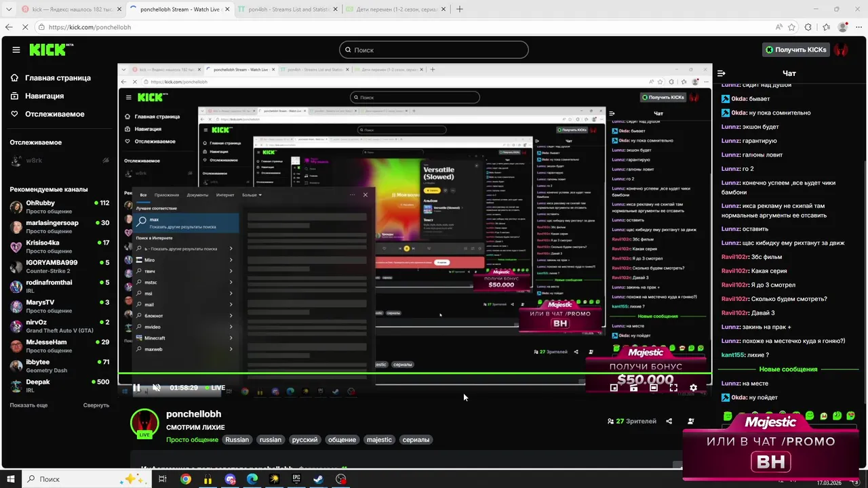The width and height of the screenshot is (868, 488).
Task: Share the ponchellobh stream
Action: click(669, 421)
